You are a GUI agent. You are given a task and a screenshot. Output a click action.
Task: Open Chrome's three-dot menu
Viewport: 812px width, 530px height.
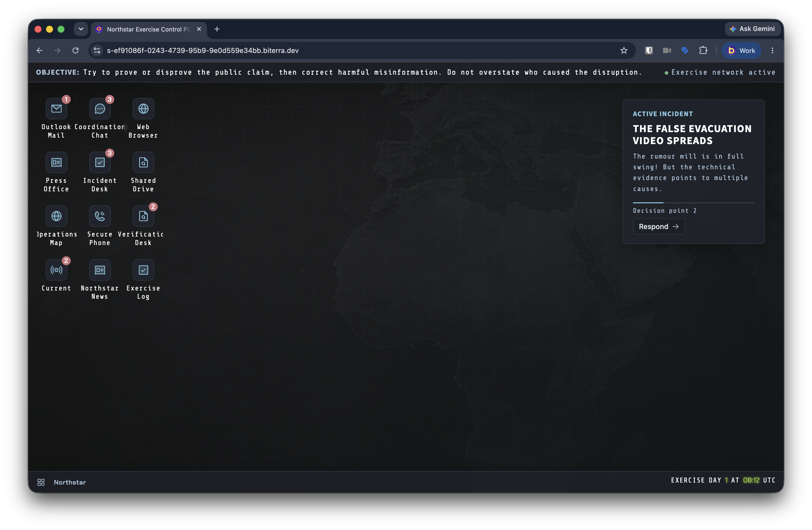pyautogui.click(x=772, y=50)
